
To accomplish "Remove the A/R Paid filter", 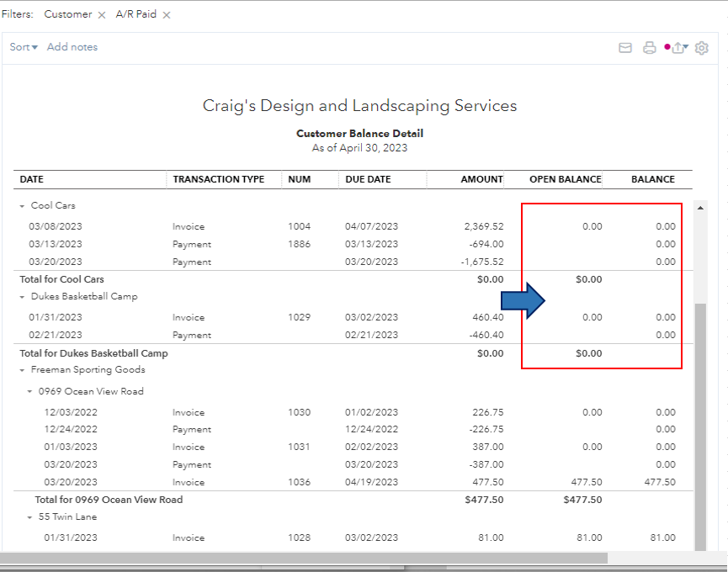I will (x=167, y=15).
